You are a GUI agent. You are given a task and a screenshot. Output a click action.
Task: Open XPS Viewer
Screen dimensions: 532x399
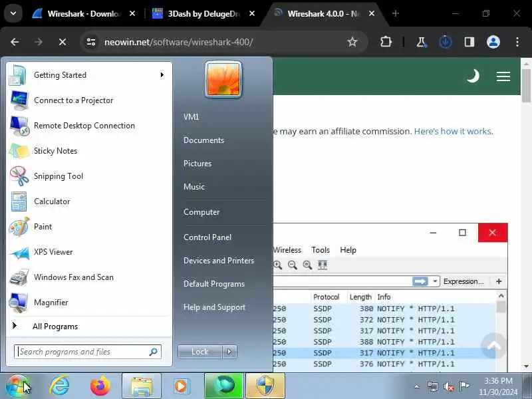pos(88,252)
